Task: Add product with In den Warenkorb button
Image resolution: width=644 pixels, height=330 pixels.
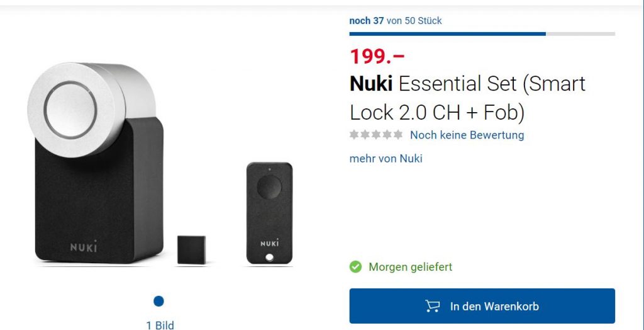Action: pyautogui.click(x=482, y=306)
